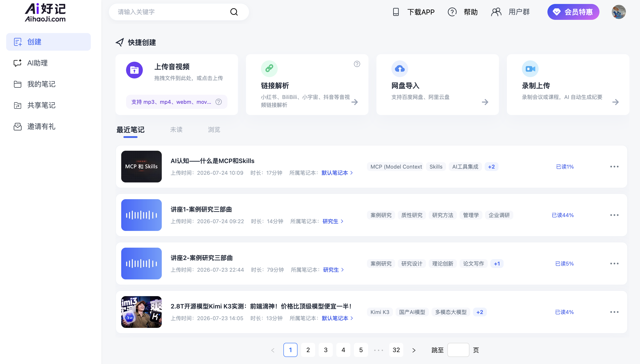Click the search magnifier icon
The height and width of the screenshot is (364, 640).
tap(234, 12)
